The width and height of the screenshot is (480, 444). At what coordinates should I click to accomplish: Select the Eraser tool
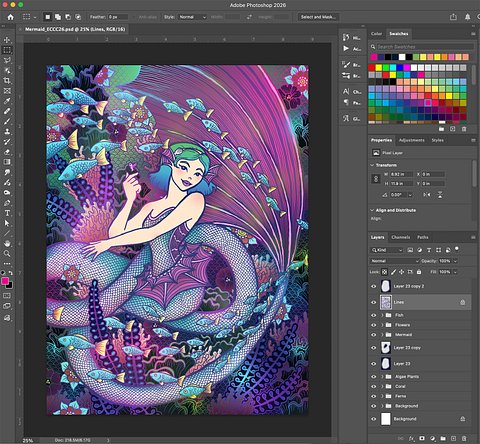[7, 152]
